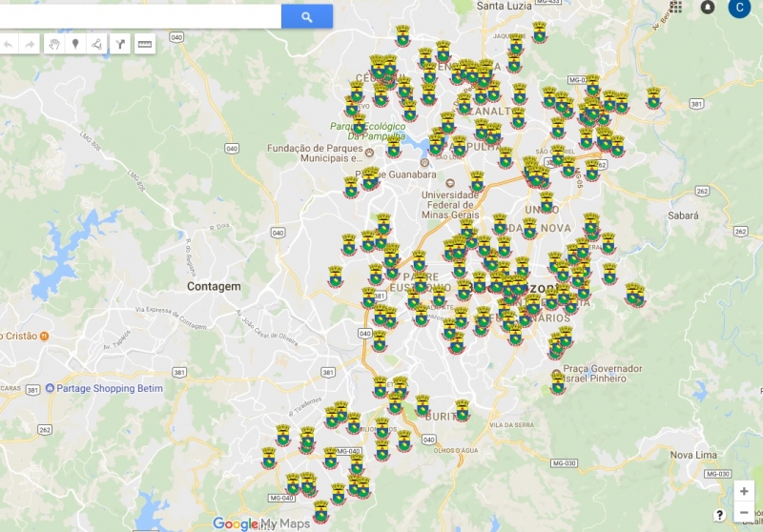This screenshot has width=763, height=532.
Task: Open the account avatar labeled C
Action: (x=739, y=8)
